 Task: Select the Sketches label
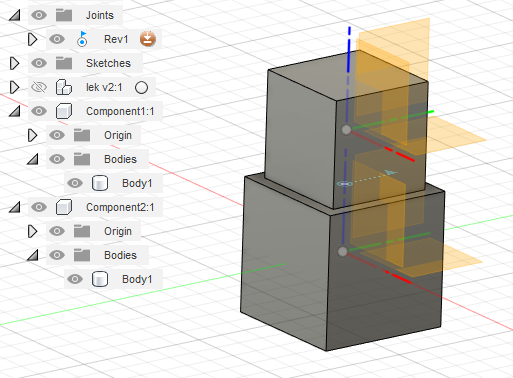point(108,63)
